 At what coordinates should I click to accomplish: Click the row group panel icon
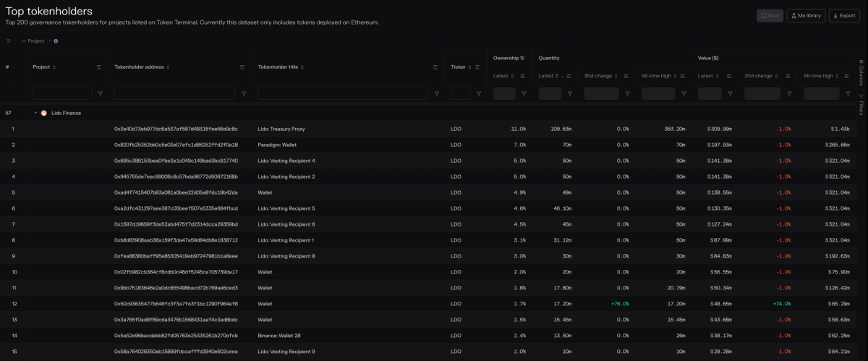coord(9,41)
